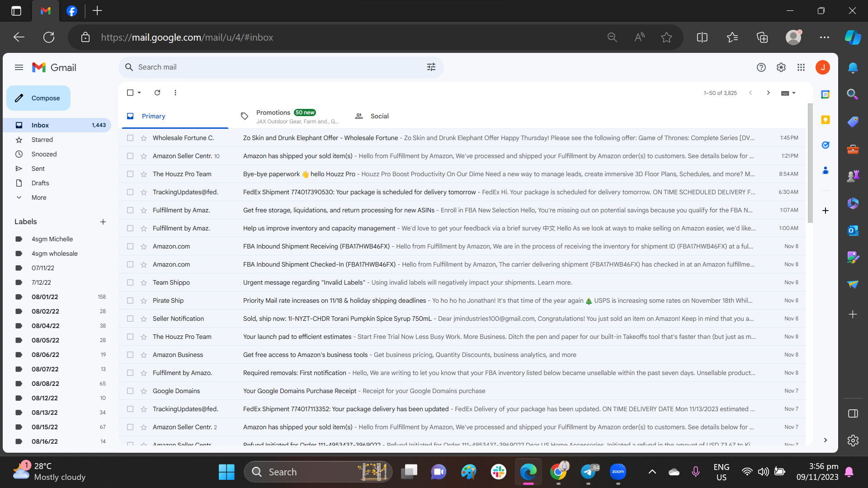Switch to Facebook browser tab
Viewport: 868px width, 488px height.
click(x=72, y=11)
